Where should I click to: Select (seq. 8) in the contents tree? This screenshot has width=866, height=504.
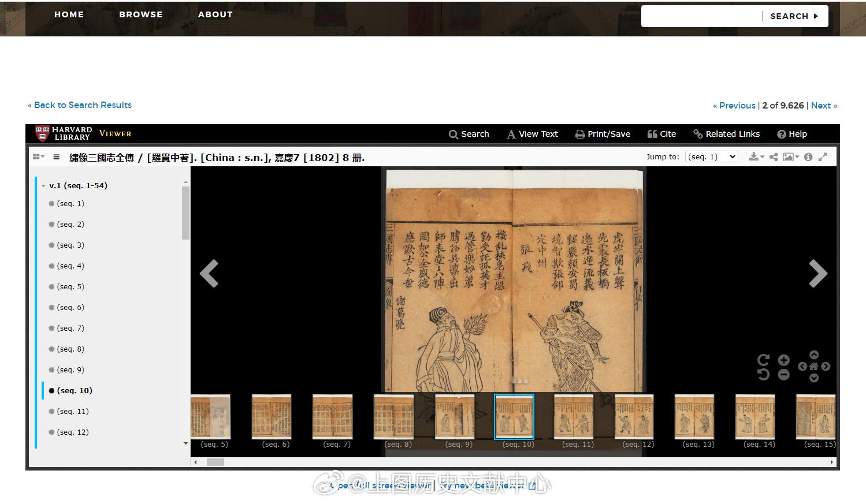(x=70, y=349)
